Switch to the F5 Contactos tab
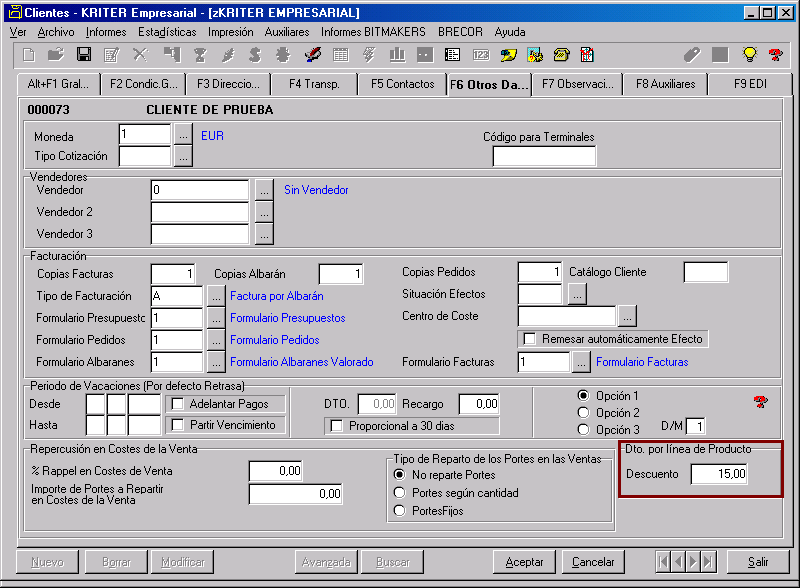The image size is (800, 588). click(x=403, y=84)
